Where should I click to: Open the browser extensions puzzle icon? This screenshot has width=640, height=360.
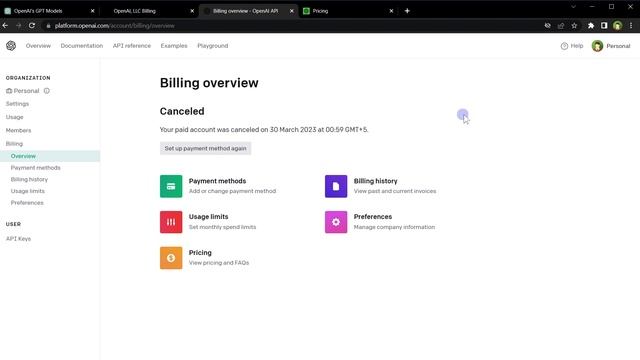point(591,26)
